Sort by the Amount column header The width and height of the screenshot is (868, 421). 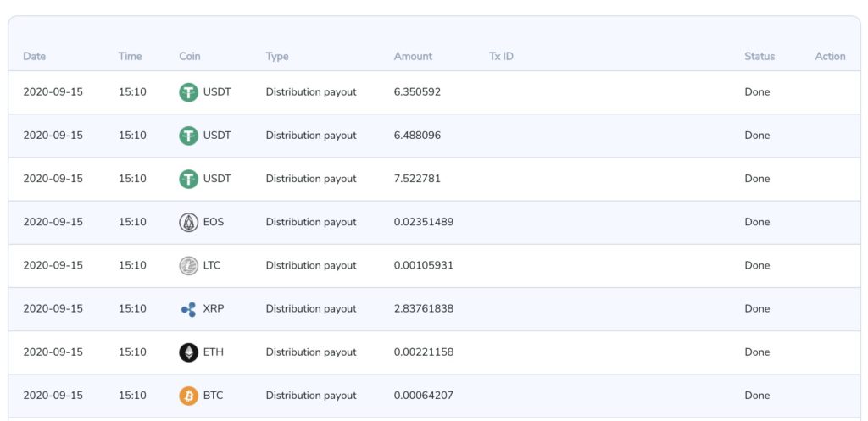tap(413, 57)
